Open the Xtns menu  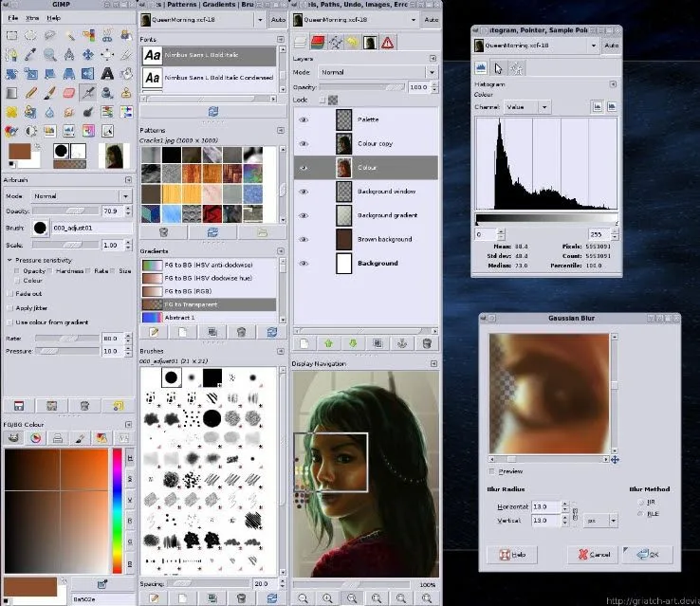coord(33,17)
